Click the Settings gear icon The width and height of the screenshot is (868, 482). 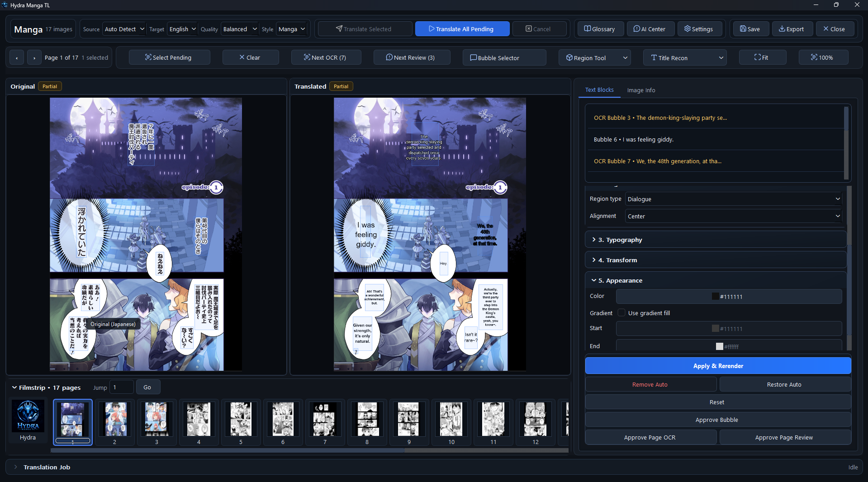click(687, 28)
